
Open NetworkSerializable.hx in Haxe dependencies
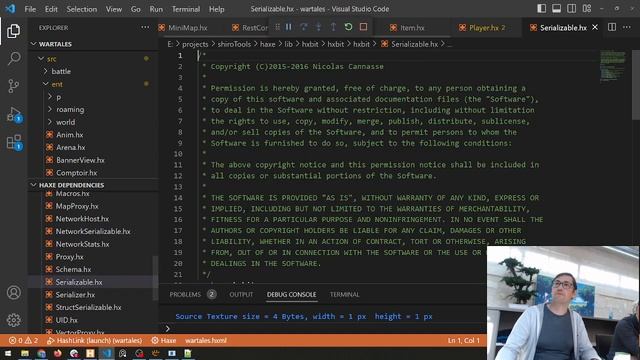click(93, 231)
